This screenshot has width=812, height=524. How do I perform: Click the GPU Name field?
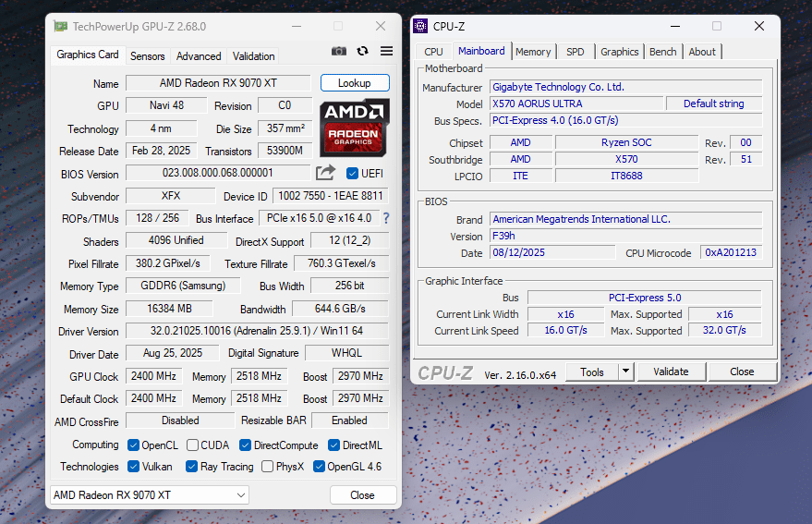tap(218, 83)
